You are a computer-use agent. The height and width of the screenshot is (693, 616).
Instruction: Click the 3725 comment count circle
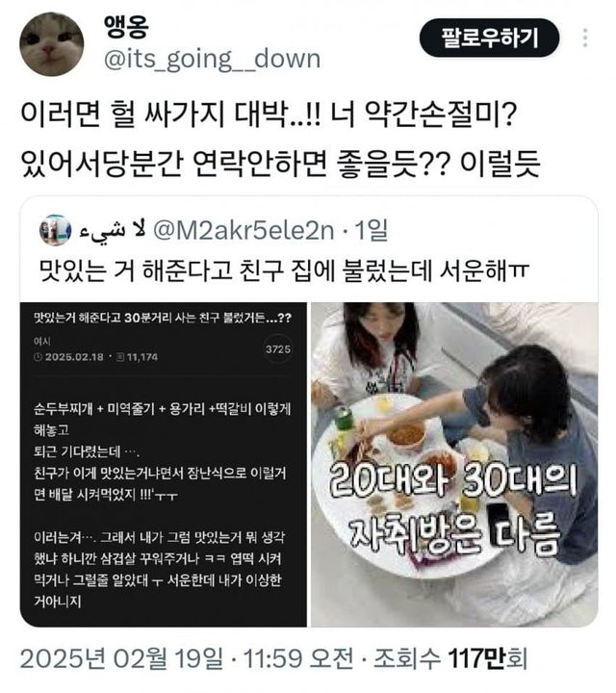pyautogui.click(x=278, y=349)
